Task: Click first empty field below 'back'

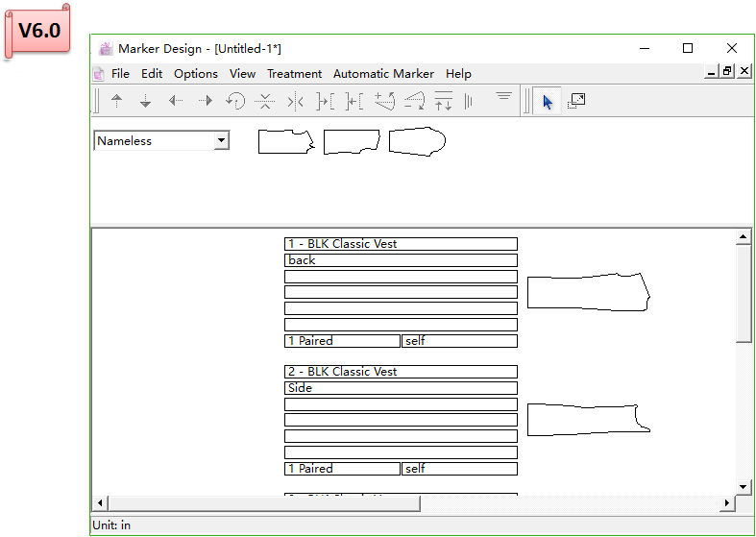Action: coord(401,277)
